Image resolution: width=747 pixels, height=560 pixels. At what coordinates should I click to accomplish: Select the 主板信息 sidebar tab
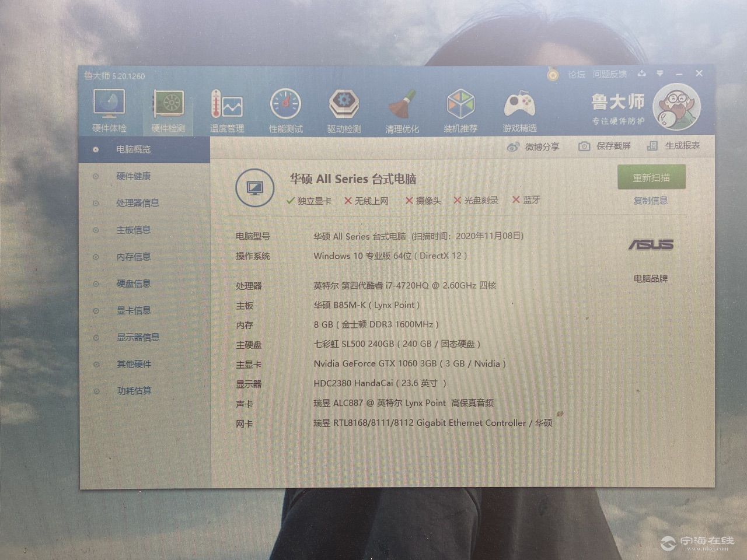pos(144,230)
